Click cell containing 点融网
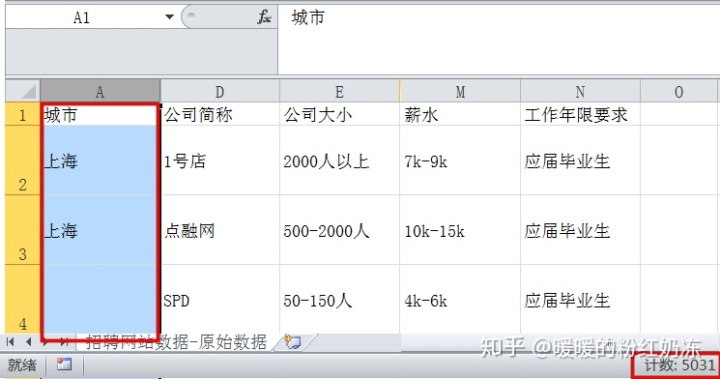This screenshot has width=720, height=379. point(220,230)
